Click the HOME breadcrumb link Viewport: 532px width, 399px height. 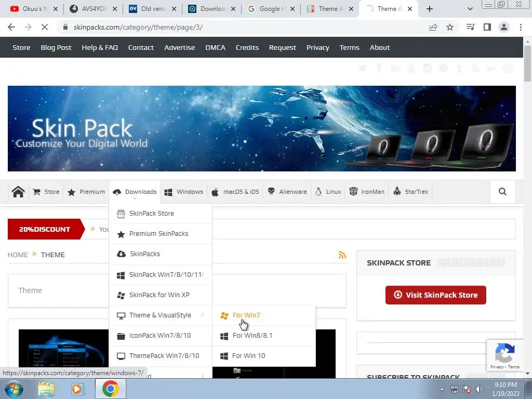coord(18,255)
